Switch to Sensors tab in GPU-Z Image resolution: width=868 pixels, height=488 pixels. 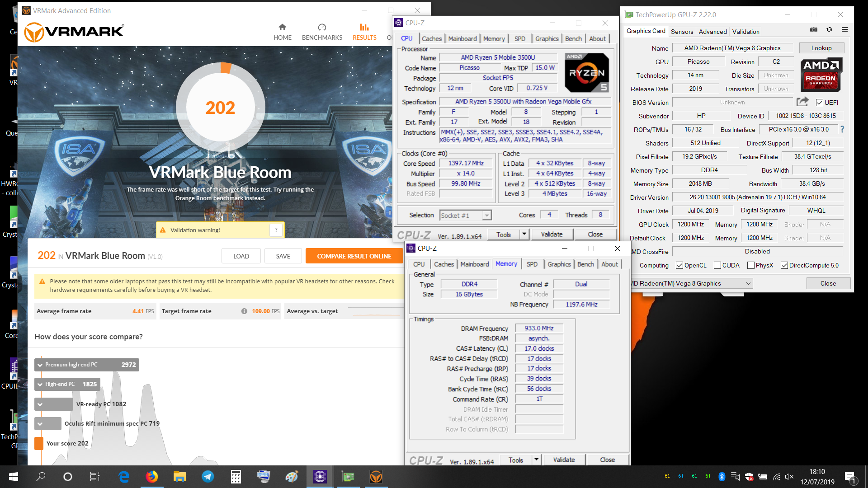(x=682, y=31)
